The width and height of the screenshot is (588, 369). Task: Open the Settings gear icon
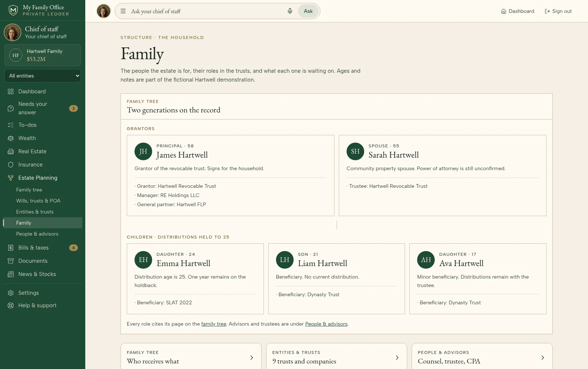tap(11, 293)
